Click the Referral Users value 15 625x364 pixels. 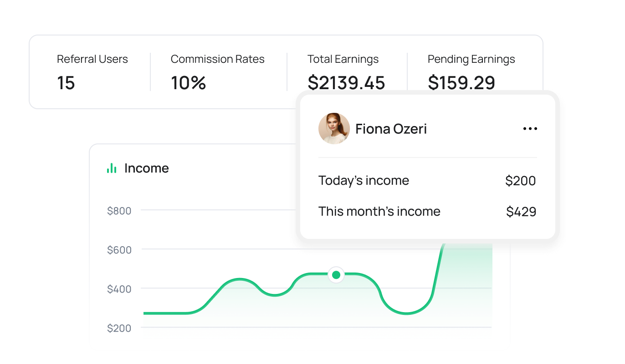[x=66, y=83]
